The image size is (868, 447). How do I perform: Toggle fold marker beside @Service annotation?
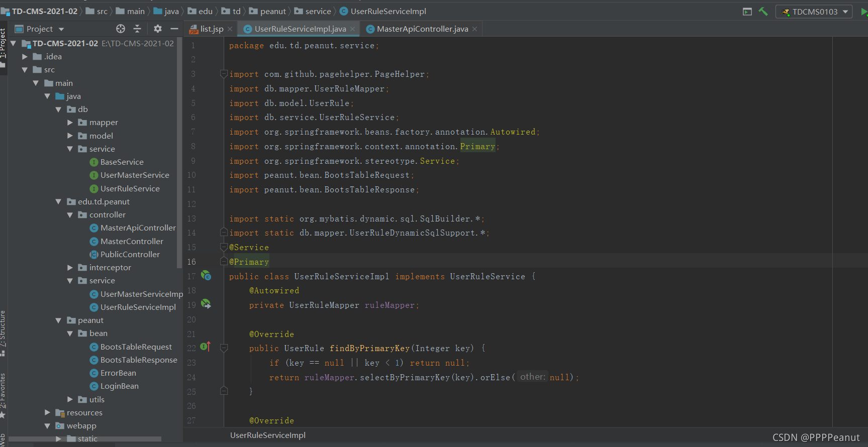[x=224, y=247]
